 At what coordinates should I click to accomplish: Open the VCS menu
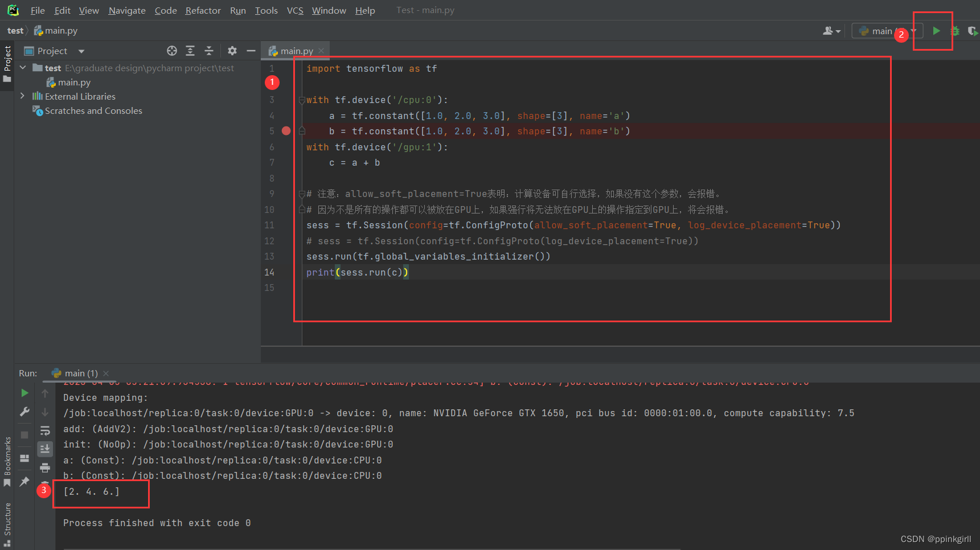pyautogui.click(x=295, y=10)
